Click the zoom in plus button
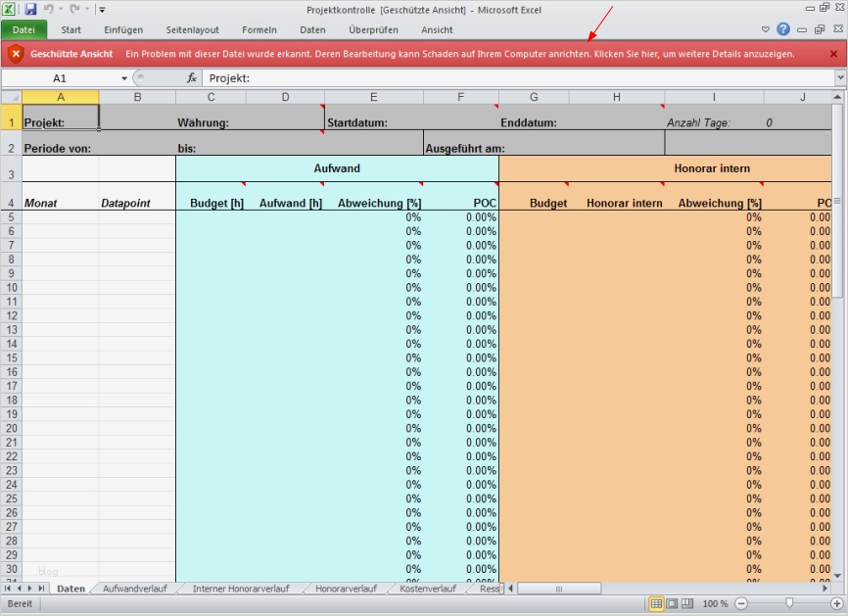Image resolution: width=848 pixels, height=616 pixels. tap(836, 603)
